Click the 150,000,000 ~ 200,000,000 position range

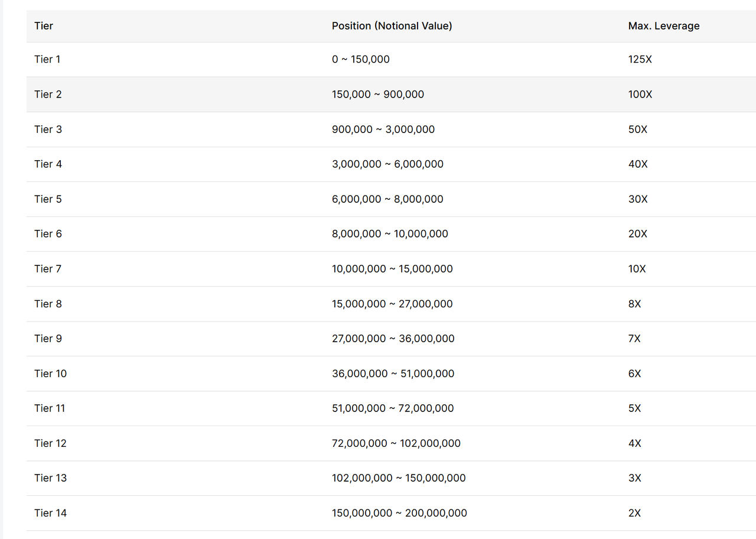point(399,513)
